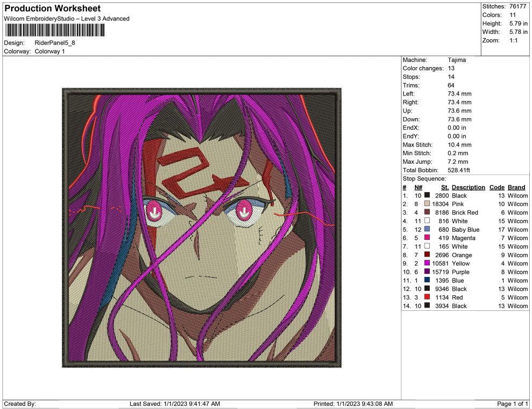Click 'Last Saved: 1/1/2023 9:41:47 AM' footer text
Viewport: 532px width, 409px height.
[x=175, y=404]
